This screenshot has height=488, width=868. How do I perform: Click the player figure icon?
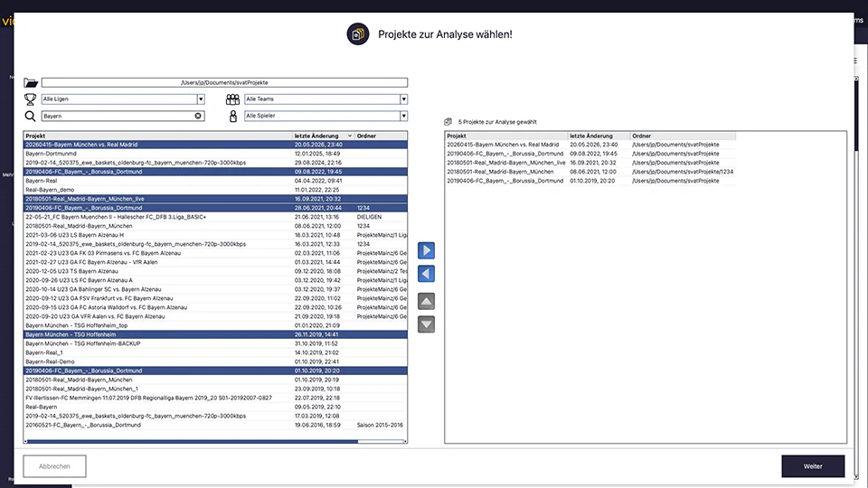233,117
